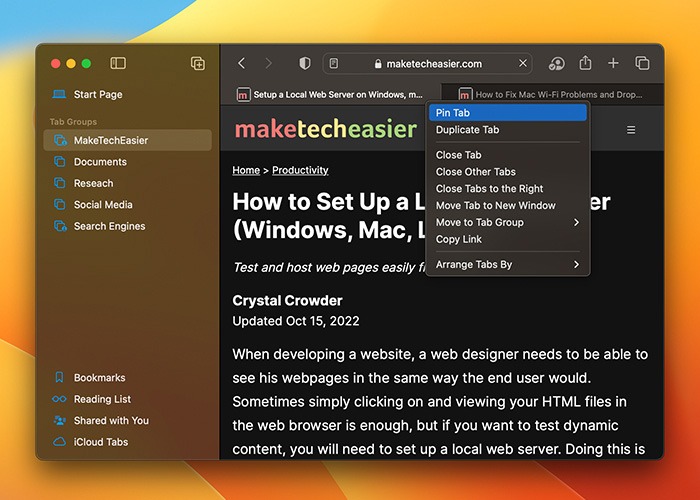The width and height of the screenshot is (700, 500).
Task: Toggle the sidebar with the sidebar icon
Action: click(118, 63)
